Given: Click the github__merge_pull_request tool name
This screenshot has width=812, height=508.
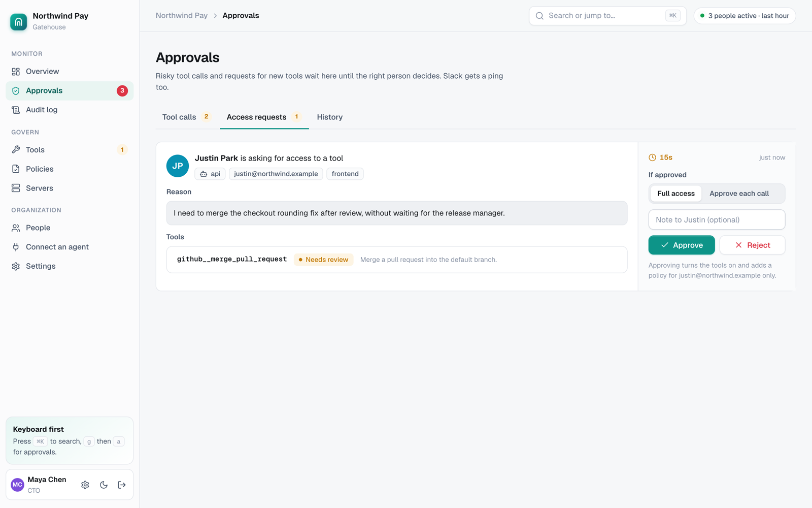Looking at the screenshot, I should (232, 259).
